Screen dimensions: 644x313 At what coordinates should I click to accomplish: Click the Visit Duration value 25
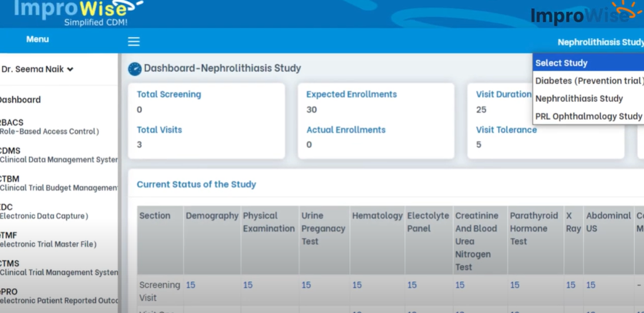click(481, 110)
